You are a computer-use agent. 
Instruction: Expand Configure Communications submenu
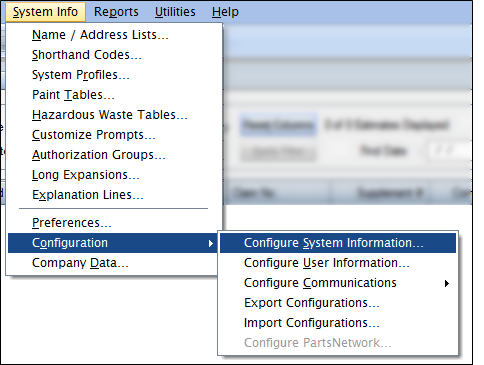tap(338, 283)
